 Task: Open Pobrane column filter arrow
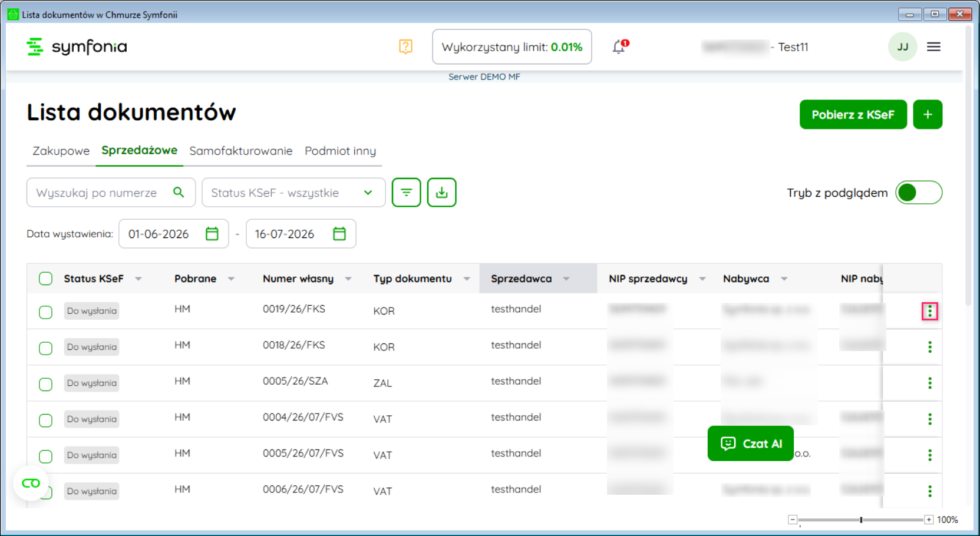point(231,279)
